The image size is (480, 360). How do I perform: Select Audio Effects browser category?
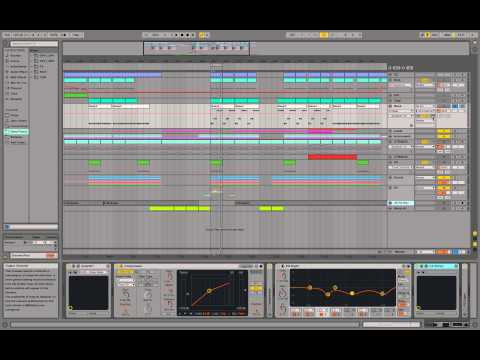click(17, 72)
